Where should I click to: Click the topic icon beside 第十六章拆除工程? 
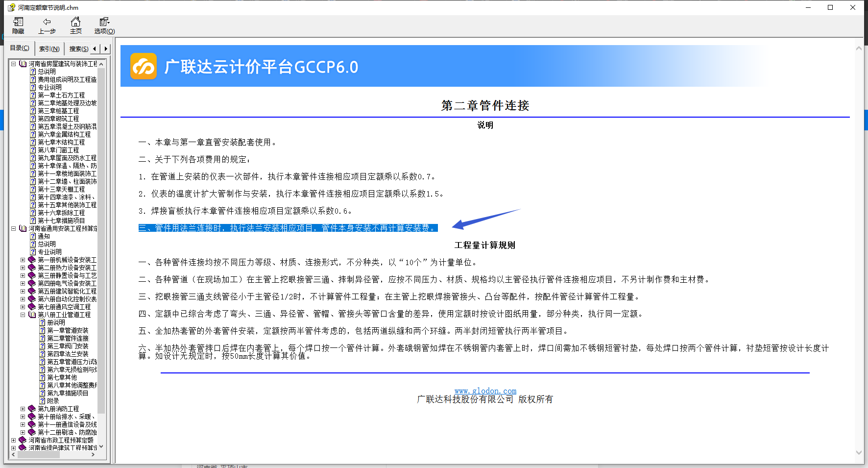point(33,213)
